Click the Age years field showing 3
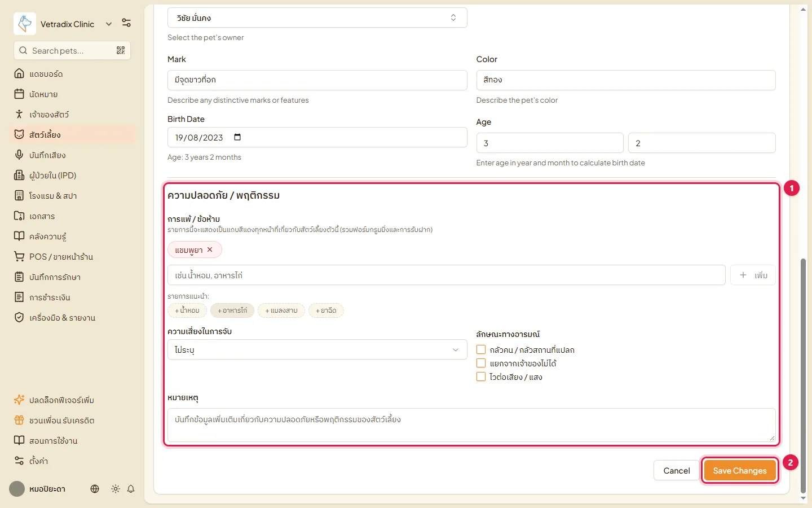Screen dimensions: 812x508 (550, 143)
